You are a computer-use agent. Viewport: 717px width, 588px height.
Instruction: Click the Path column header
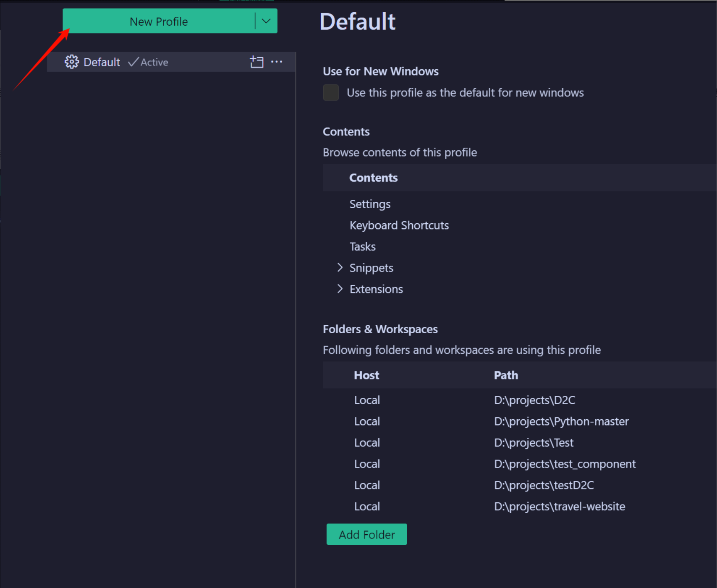point(505,375)
